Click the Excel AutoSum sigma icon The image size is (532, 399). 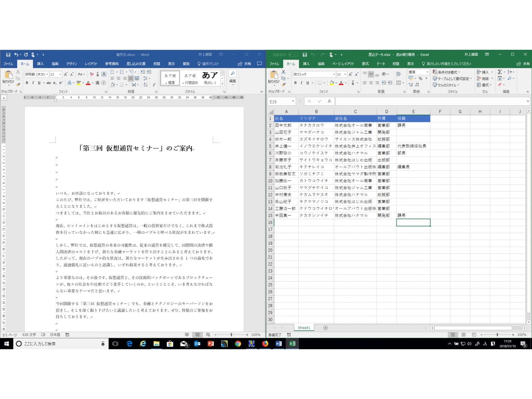pos(500,72)
